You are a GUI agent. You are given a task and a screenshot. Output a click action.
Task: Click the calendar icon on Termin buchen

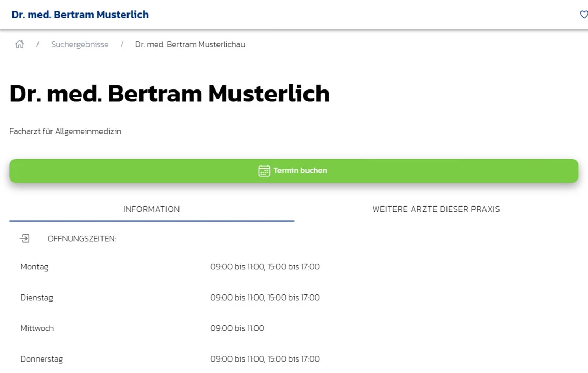264,171
